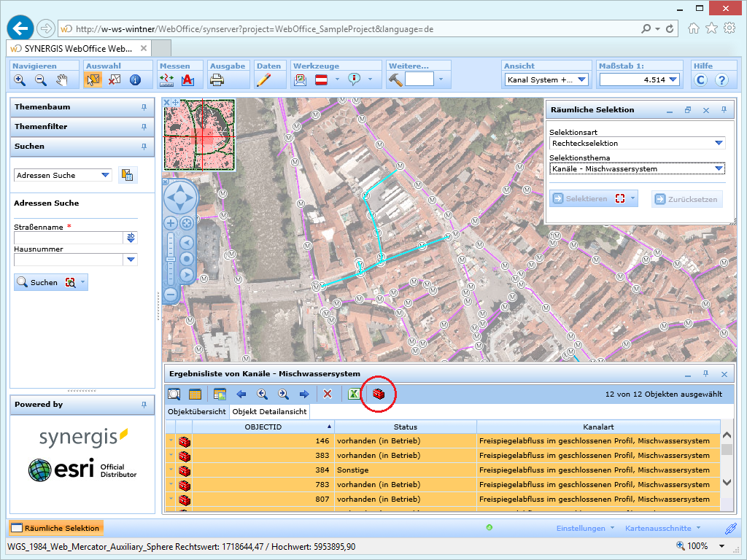The height and width of the screenshot is (560, 747).
Task: Export the result list to Excel
Action: pos(353,394)
